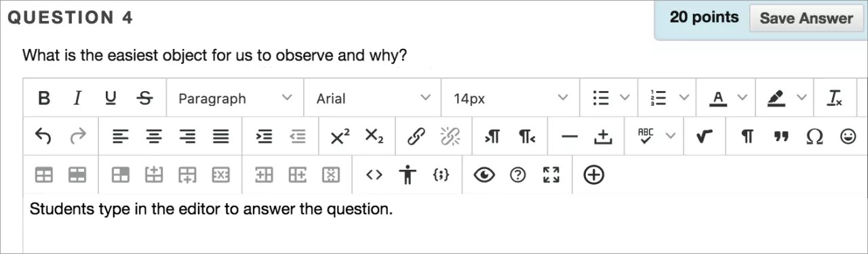Insert table column after
868x254 pixels.
point(297,175)
